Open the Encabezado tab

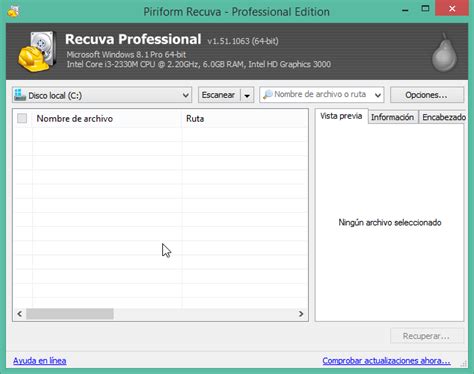(x=443, y=117)
